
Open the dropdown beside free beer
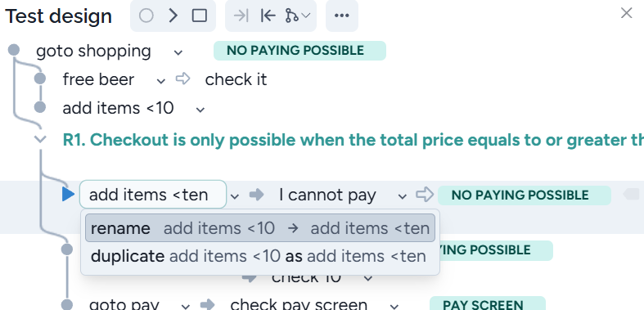coord(161,81)
